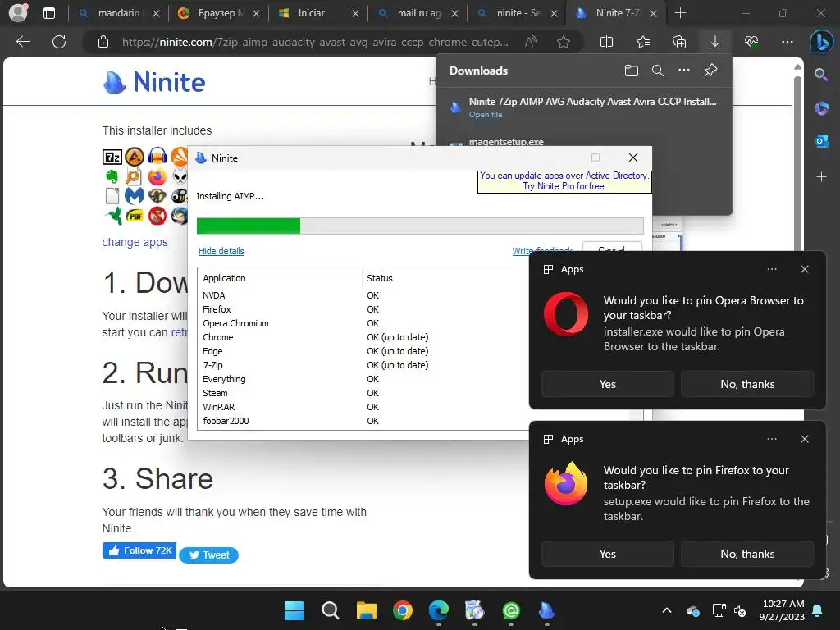Click Edge Downloads toolbar button
Viewport: 840px width, 630px height.
(x=714, y=42)
